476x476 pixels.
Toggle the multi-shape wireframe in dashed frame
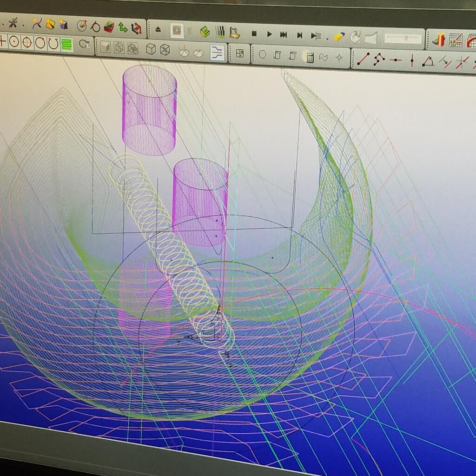click(132, 48)
